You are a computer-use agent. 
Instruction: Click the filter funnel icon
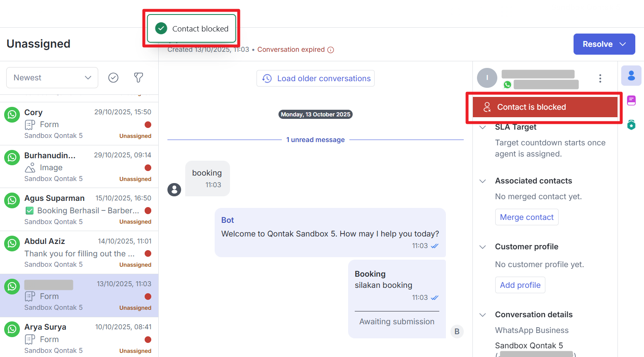coord(138,77)
